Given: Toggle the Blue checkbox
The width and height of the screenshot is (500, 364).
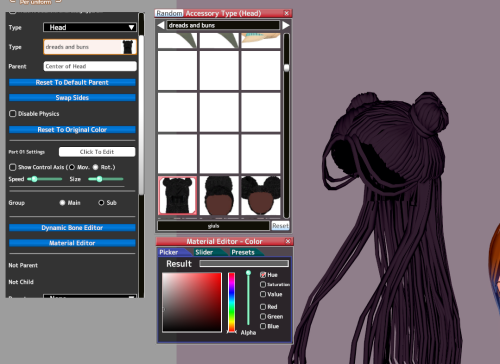Looking at the screenshot, I should coord(263,326).
